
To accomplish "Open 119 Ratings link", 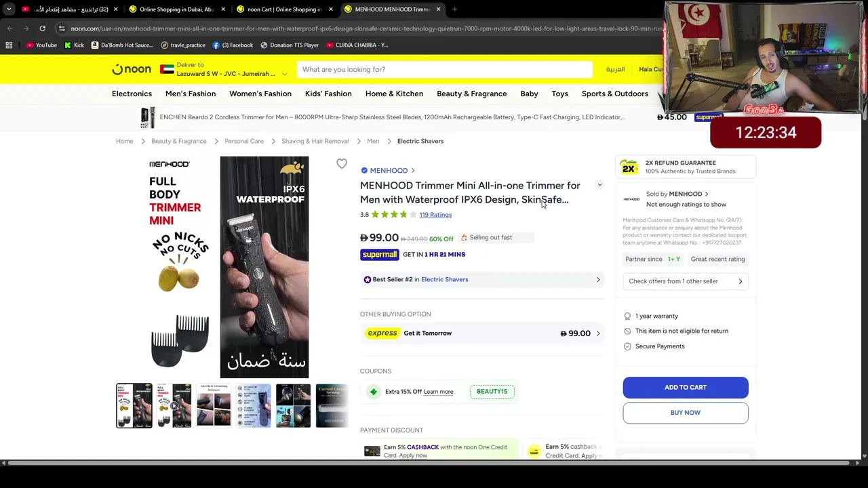I will [x=435, y=215].
